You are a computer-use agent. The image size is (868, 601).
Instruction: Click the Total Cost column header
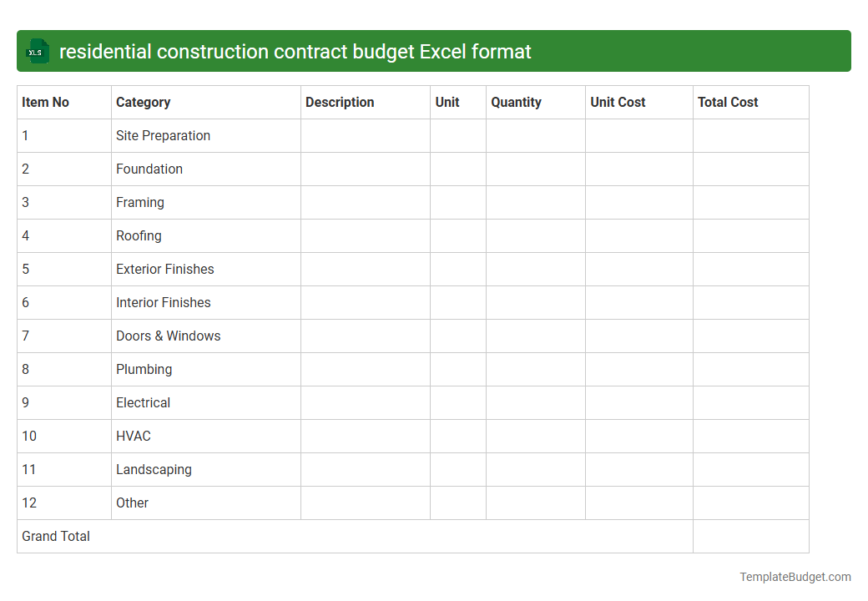[727, 102]
